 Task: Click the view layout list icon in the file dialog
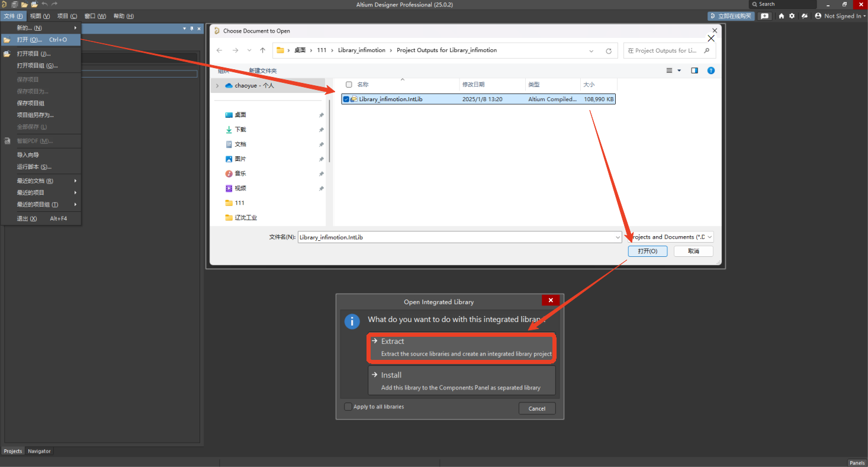pos(670,70)
